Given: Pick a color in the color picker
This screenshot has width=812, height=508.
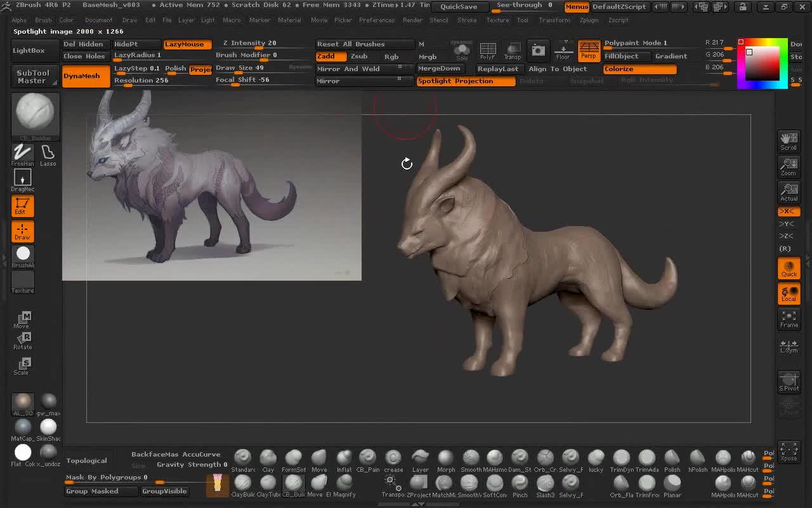Looking at the screenshot, I should (762, 63).
